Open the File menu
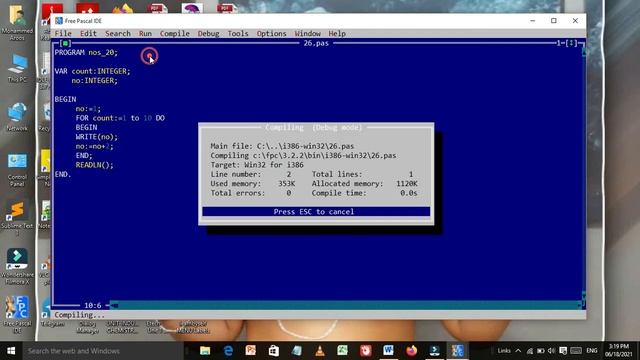640x360 pixels. click(63, 33)
